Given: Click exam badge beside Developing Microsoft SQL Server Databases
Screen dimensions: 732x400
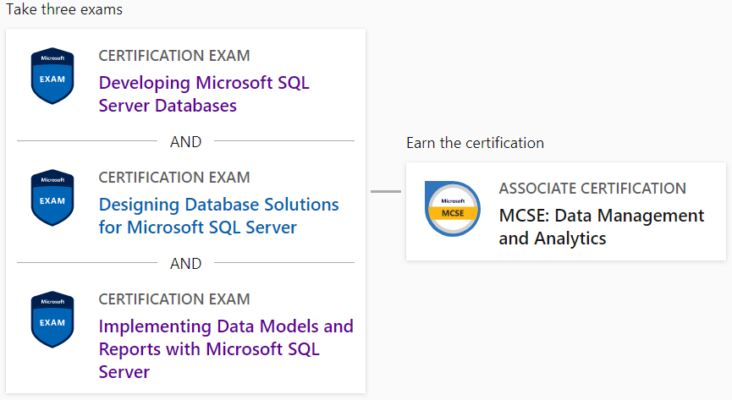Looking at the screenshot, I should tap(52, 76).
